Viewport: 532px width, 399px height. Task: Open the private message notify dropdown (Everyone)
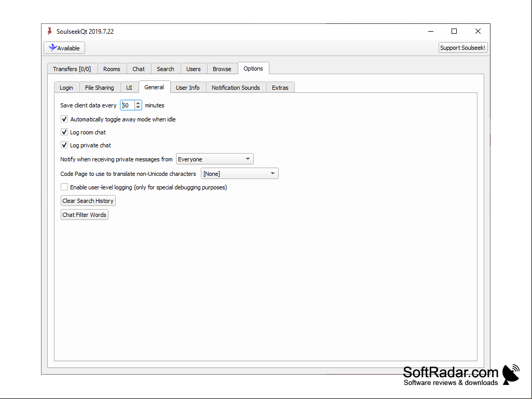click(x=214, y=159)
